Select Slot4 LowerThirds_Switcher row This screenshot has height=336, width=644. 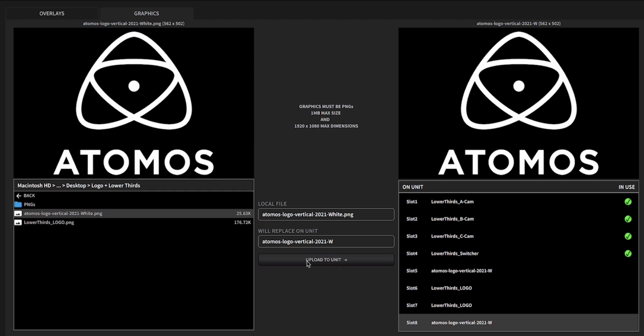pyautogui.click(x=518, y=254)
